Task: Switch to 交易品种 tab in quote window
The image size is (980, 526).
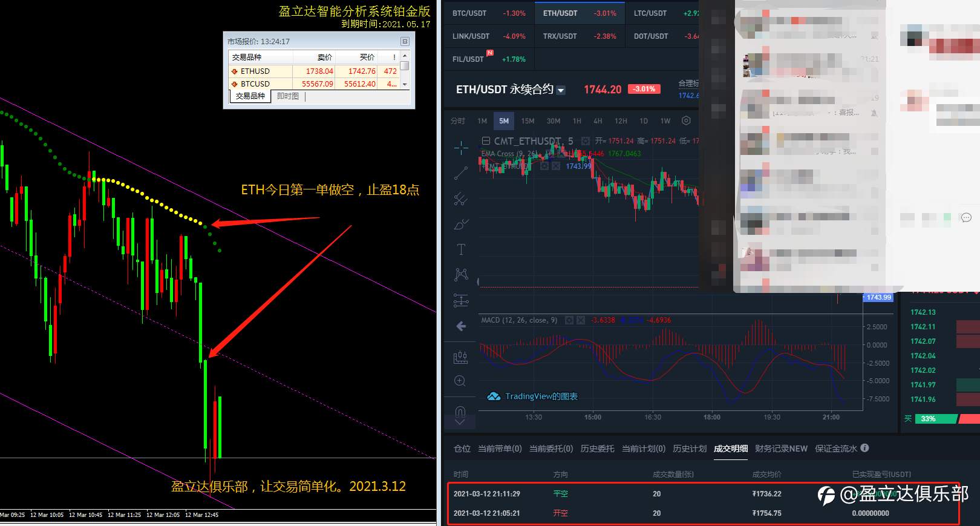Action: pyautogui.click(x=250, y=96)
